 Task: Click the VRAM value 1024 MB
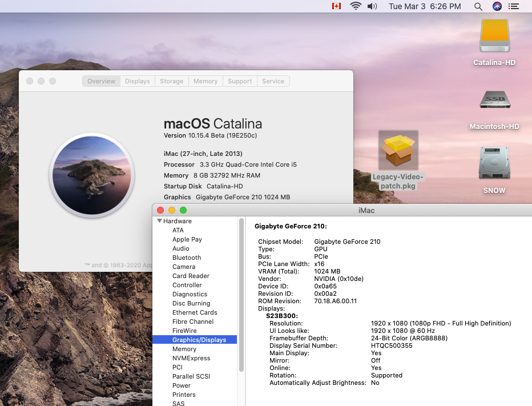click(x=327, y=271)
